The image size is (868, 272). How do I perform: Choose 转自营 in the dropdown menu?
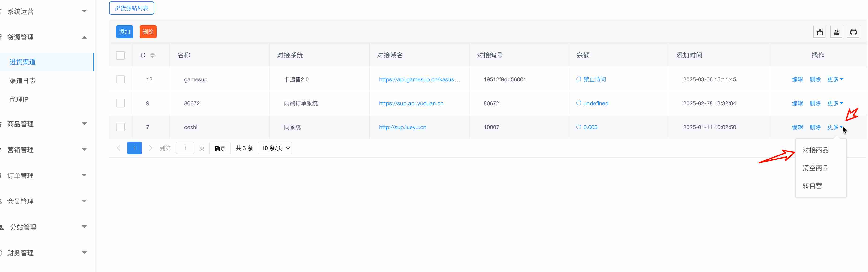[x=812, y=186]
